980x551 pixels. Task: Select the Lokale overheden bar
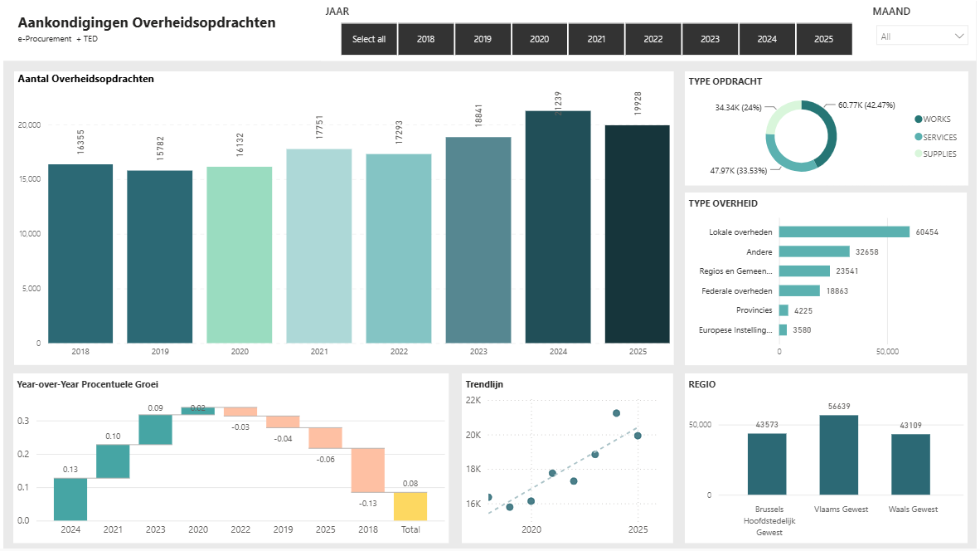tap(844, 232)
